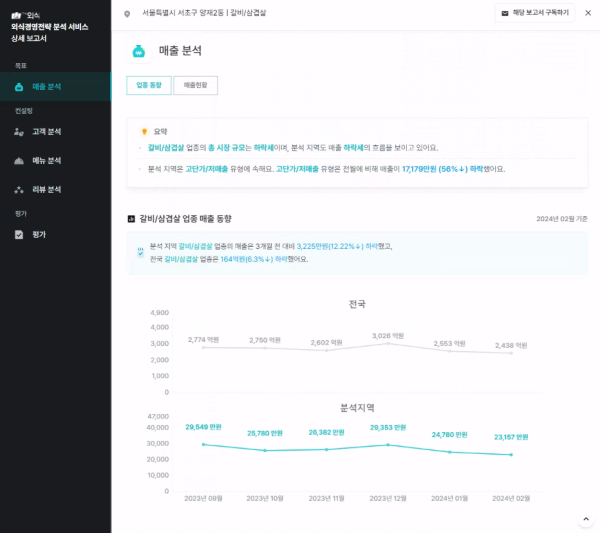Select the 업종 동향 tab
The width and height of the screenshot is (600, 533).
click(149, 85)
